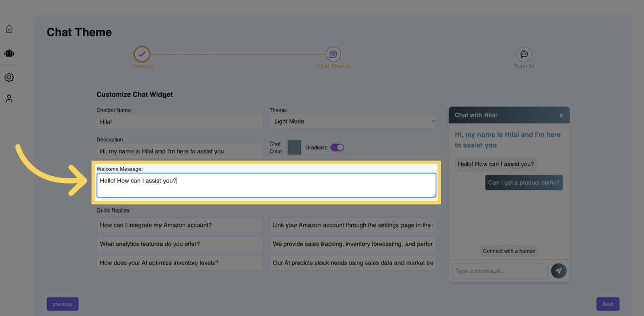Screen dimensions: 644x316
Task: Open the settings gear icon
Action: click(x=9, y=77)
